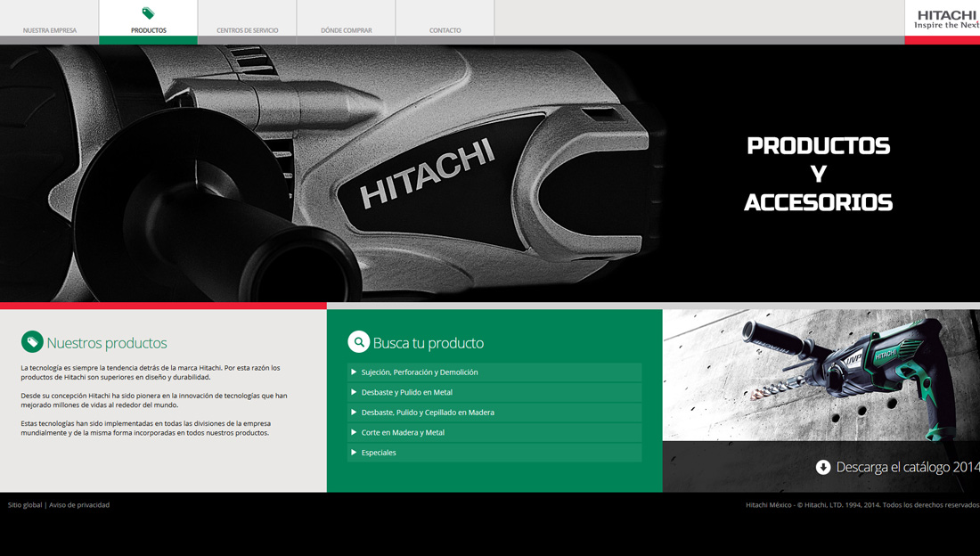The image size is (980, 556).
Task: Expand the Sujeción, Perforación y Demolición arrow
Action: (354, 372)
